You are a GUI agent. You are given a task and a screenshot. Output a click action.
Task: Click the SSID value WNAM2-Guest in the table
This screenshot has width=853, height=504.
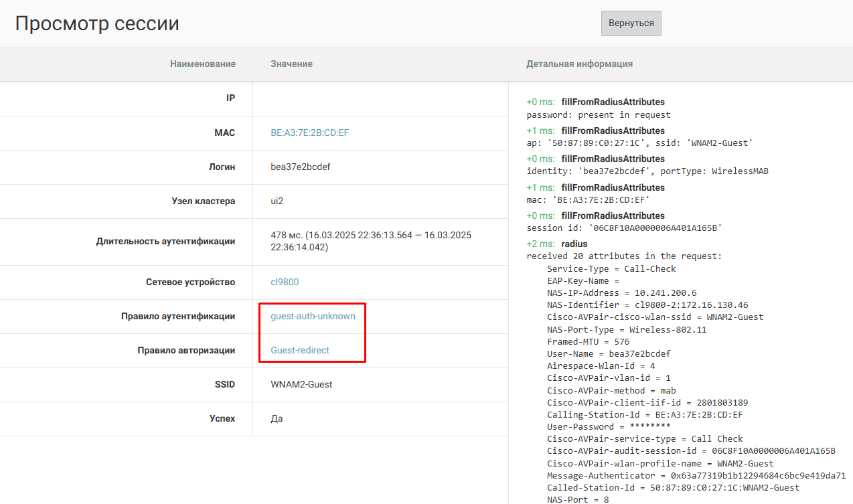point(301,384)
